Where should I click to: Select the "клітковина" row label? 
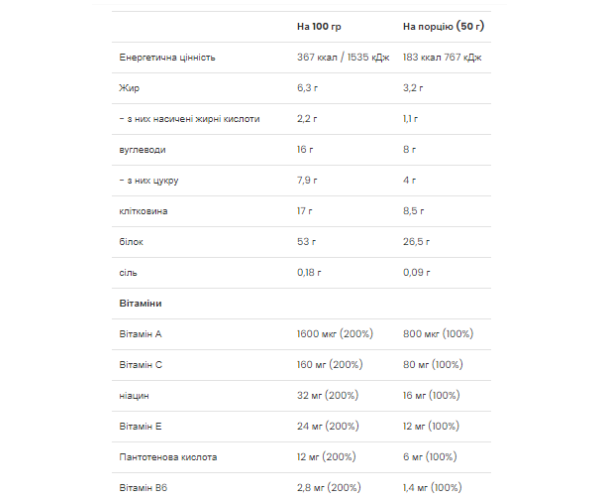tap(143, 211)
